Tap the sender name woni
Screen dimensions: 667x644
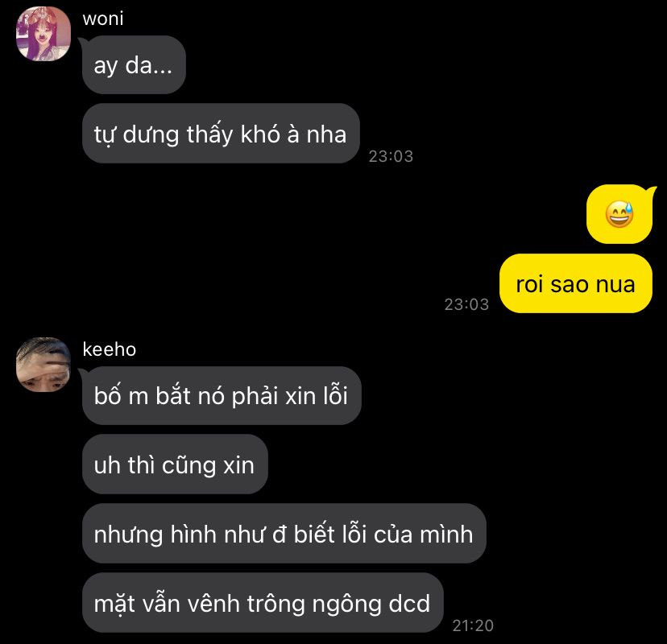[103, 19]
